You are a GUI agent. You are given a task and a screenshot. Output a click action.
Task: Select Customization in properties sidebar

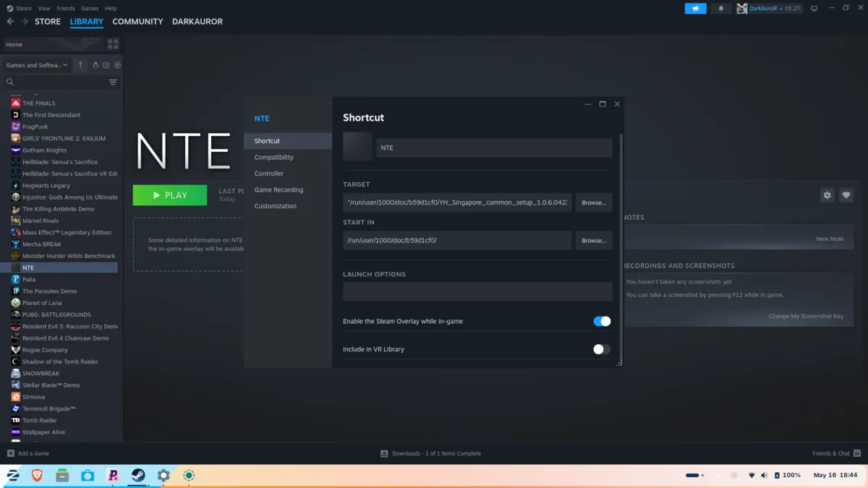(288, 206)
